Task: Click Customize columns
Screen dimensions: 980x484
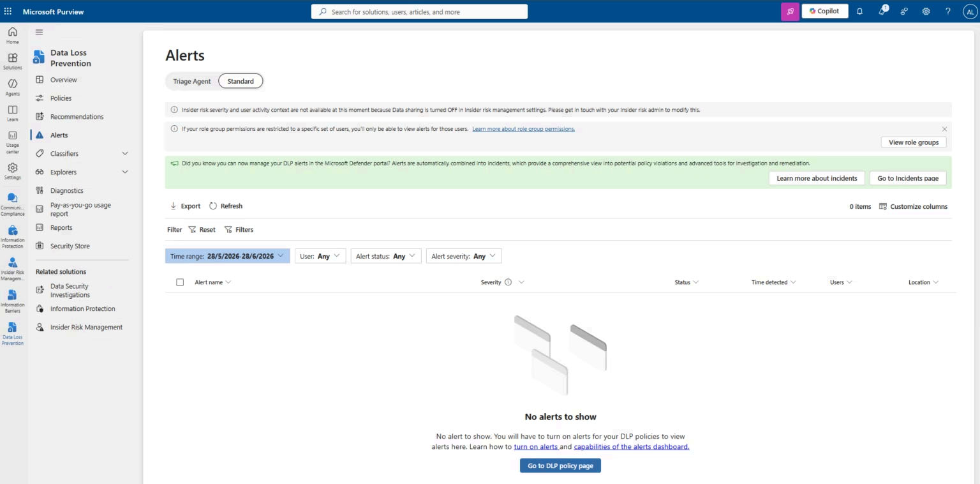Action: pos(913,206)
